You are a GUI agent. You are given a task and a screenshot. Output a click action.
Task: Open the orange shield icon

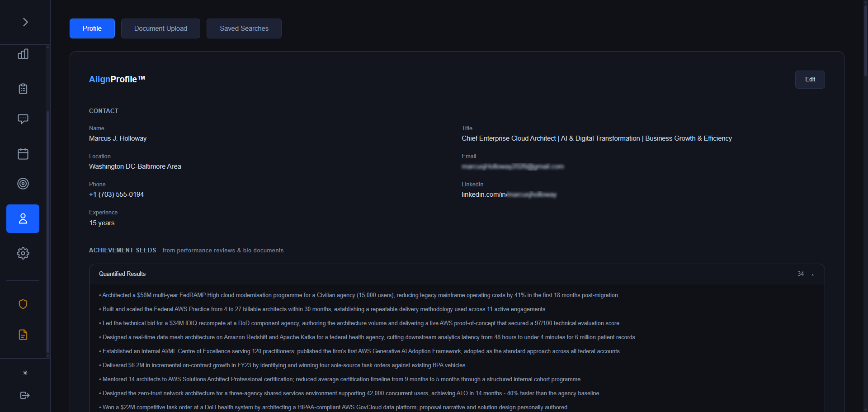pos(23,304)
